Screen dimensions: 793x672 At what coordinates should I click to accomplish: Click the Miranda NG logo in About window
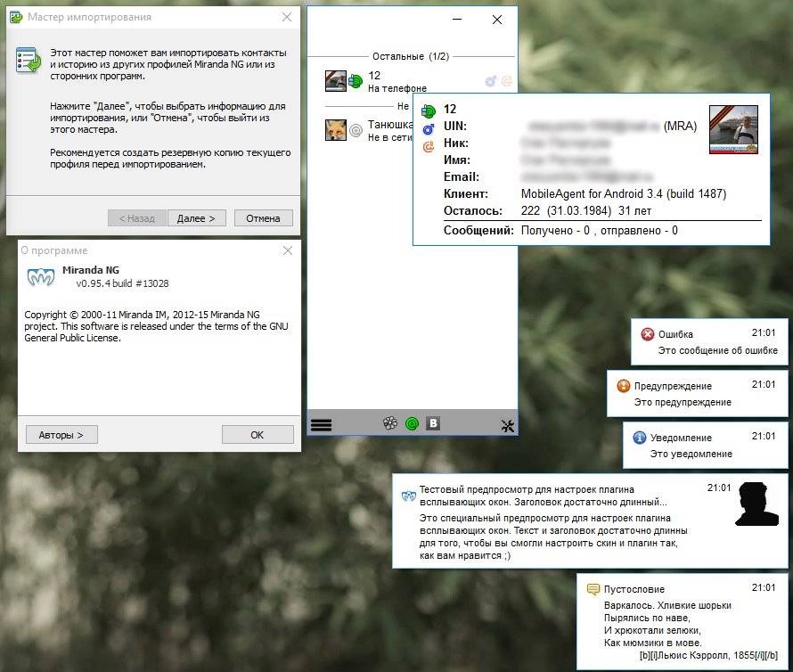click(41, 277)
